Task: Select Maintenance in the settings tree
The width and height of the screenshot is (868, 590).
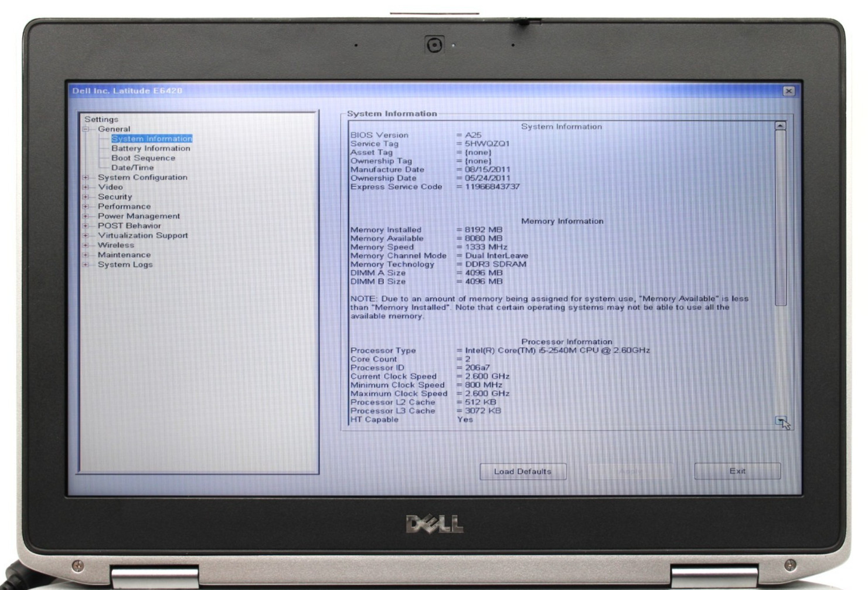Action: [124, 255]
